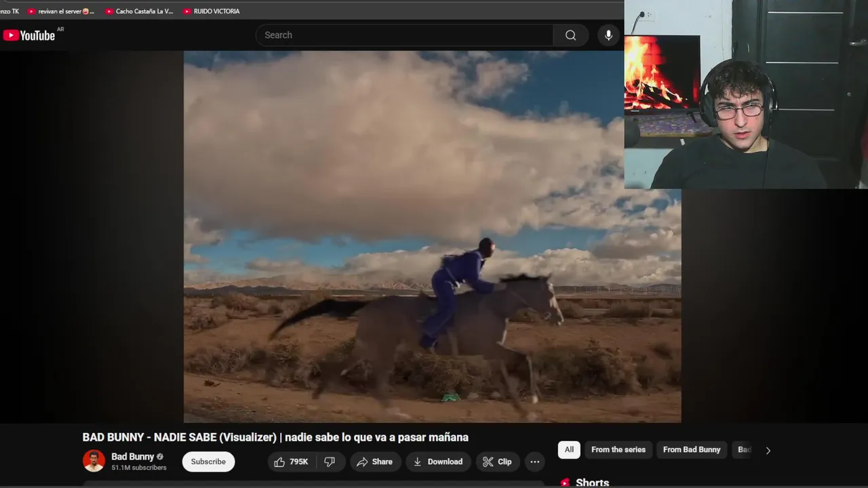
Task: Subscribe to Bad Bunny channel
Action: click(208, 462)
